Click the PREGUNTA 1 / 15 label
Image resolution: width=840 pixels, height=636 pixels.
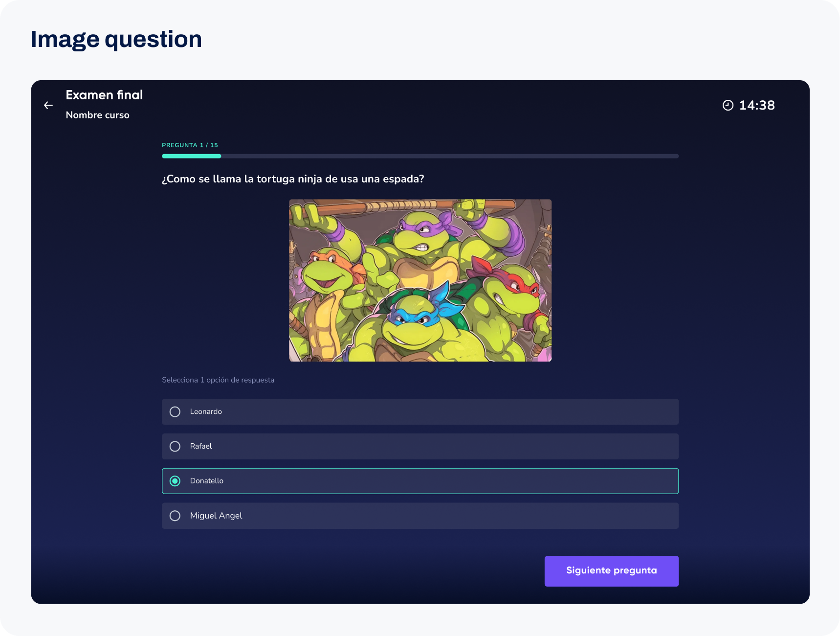(x=190, y=145)
